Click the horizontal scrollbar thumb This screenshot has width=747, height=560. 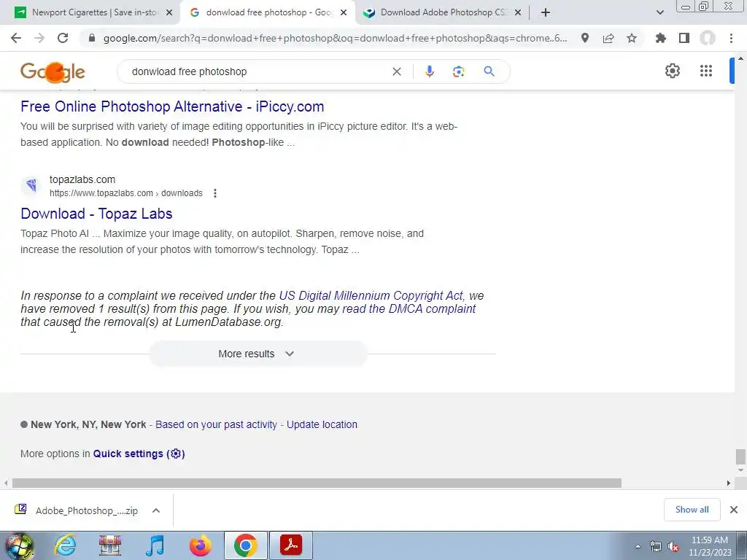(317, 483)
